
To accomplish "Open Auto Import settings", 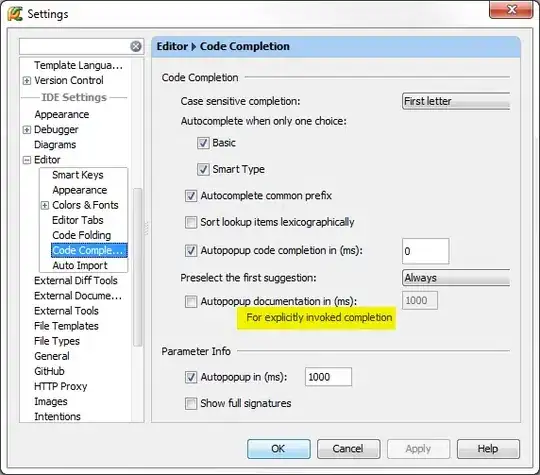I will click(x=80, y=266).
